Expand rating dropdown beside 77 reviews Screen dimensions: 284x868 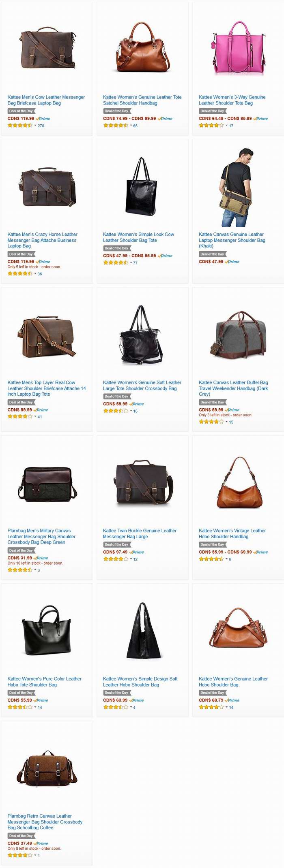[131, 263]
